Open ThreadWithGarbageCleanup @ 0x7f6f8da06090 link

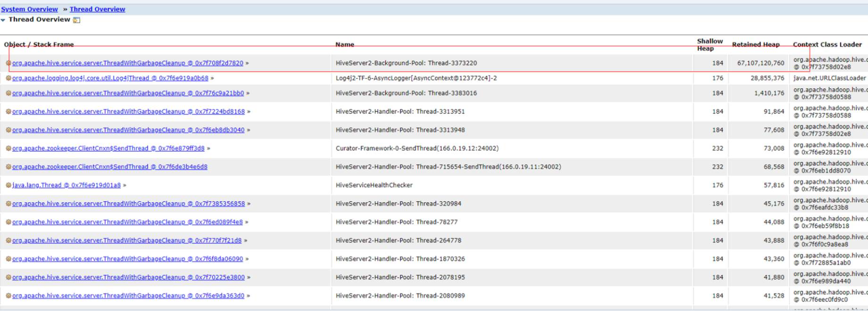coord(128,259)
